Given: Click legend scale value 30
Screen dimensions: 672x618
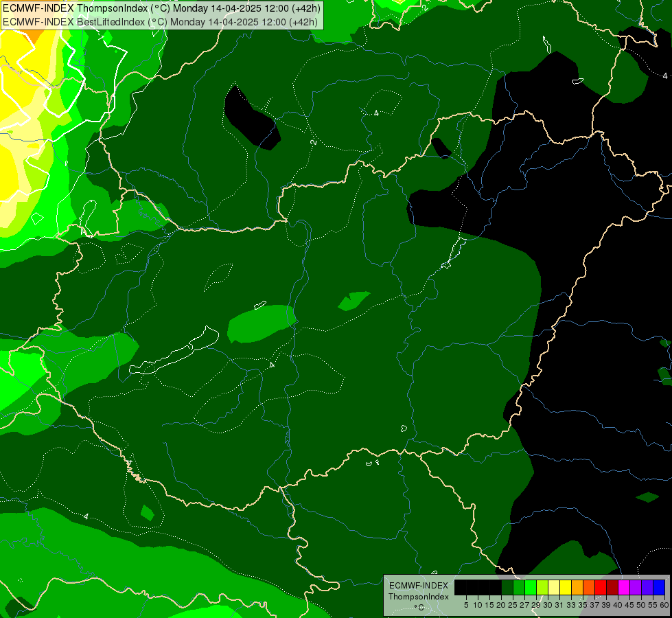Looking at the screenshot, I should coord(548,605).
